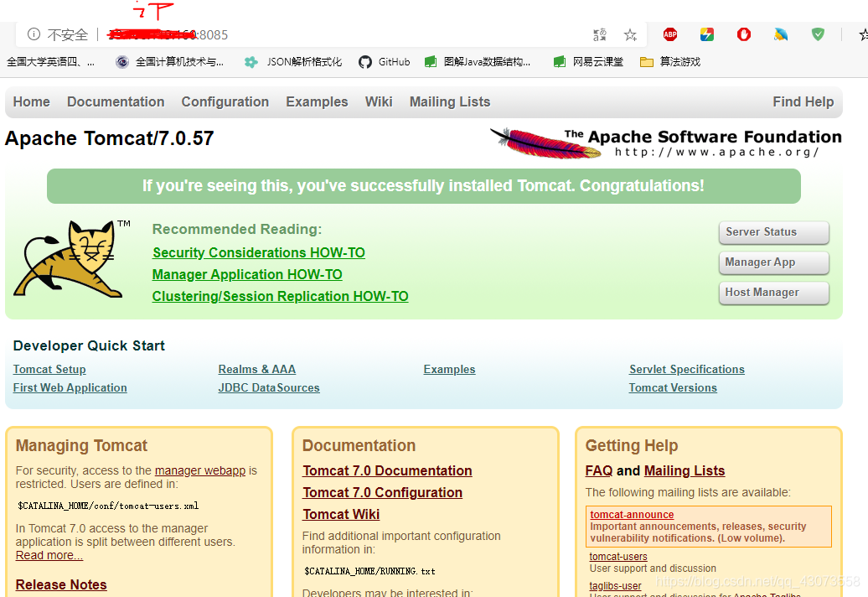Click Find Help in the navigation bar

pyautogui.click(x=803, y=102)
